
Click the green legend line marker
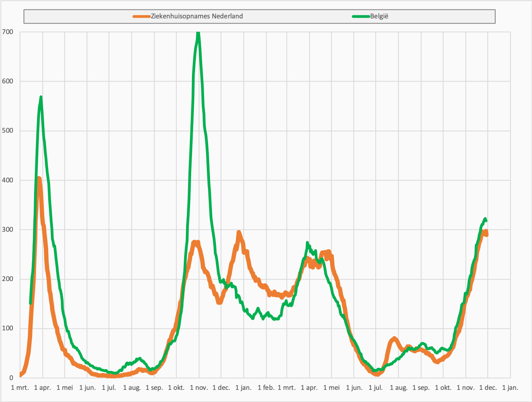(x=361, y=16)
